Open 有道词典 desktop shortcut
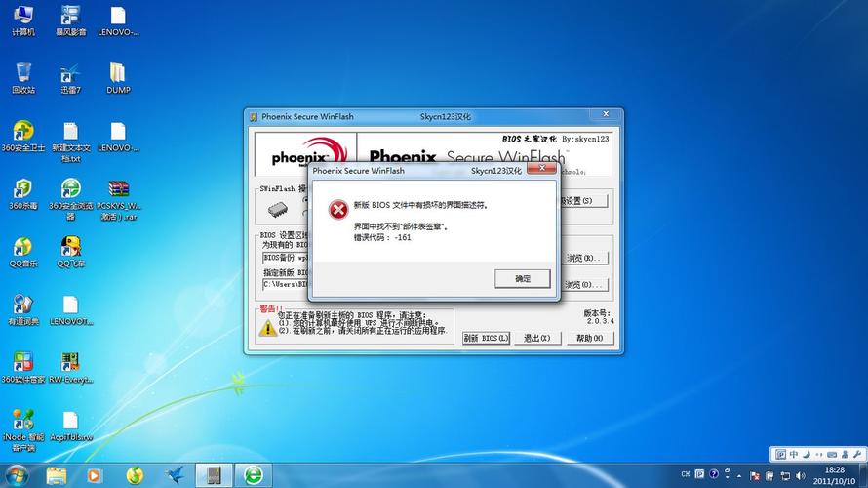 pyautogui.click(x=23, y=309)
